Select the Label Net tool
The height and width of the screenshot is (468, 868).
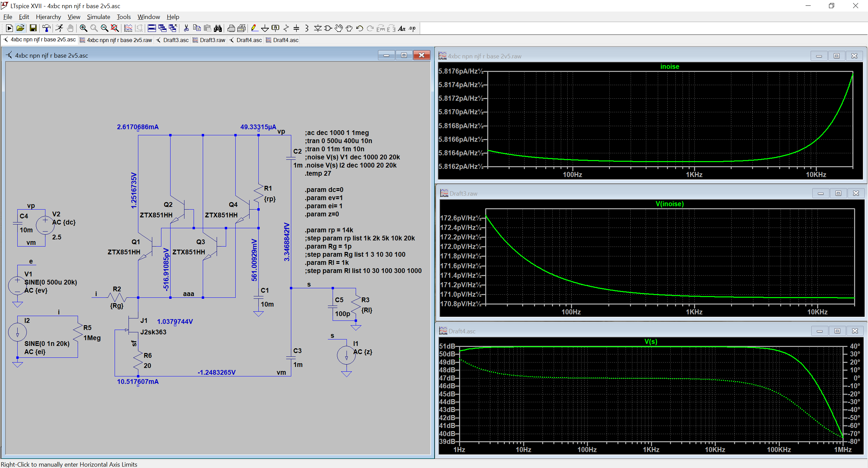point(275,28)
